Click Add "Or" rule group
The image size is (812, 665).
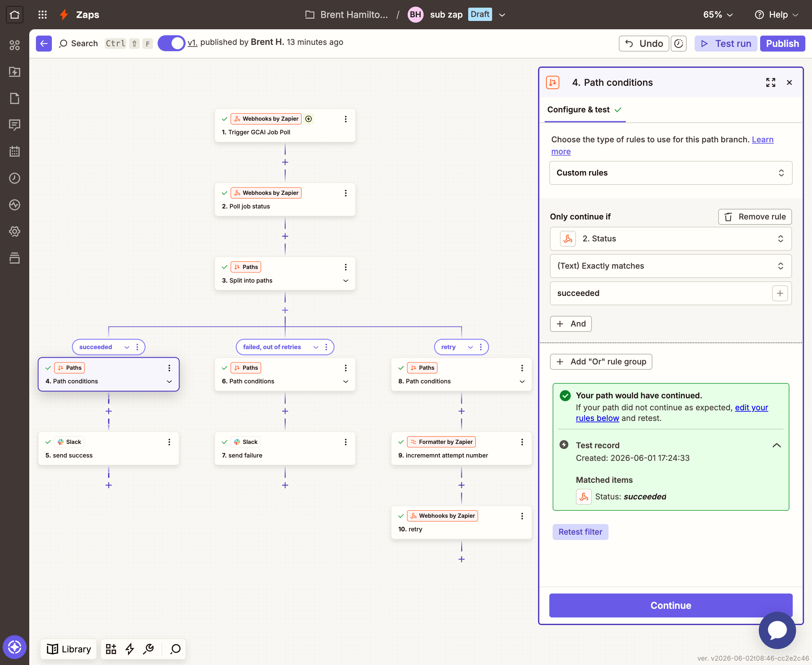(x=601, y=362)
